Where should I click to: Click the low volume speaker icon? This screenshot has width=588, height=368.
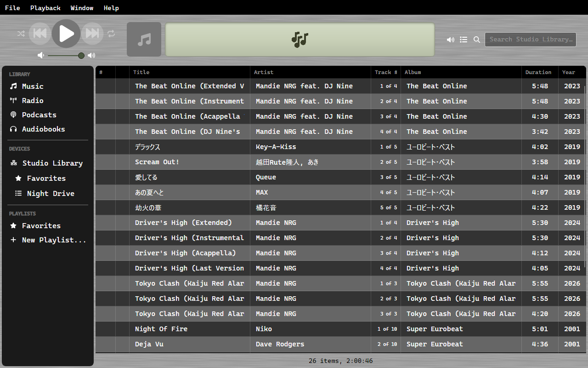click(41, 55)
